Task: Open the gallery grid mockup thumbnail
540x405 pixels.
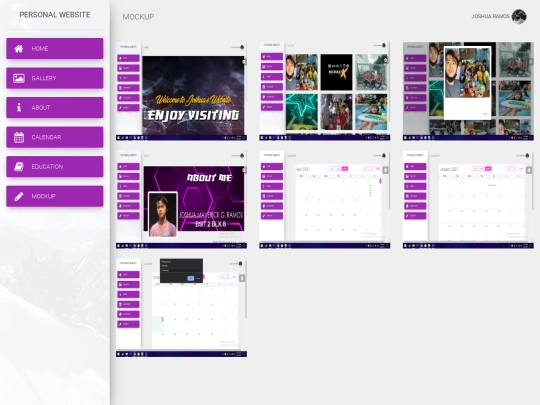Action: coord(324,91)
